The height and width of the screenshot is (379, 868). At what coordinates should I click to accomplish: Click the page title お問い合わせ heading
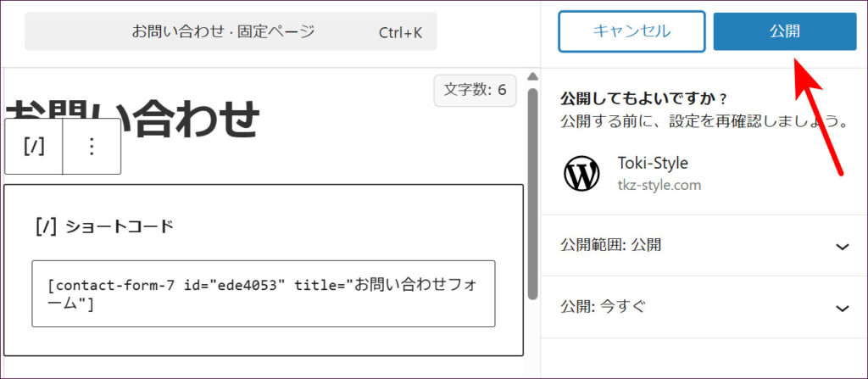[131, 119]
